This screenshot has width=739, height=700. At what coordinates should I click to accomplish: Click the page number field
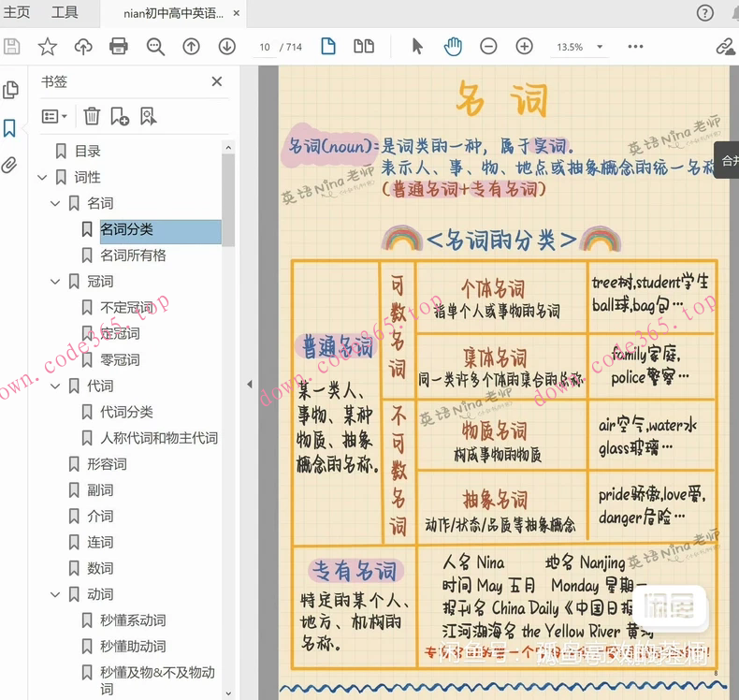tap(265, 47)
